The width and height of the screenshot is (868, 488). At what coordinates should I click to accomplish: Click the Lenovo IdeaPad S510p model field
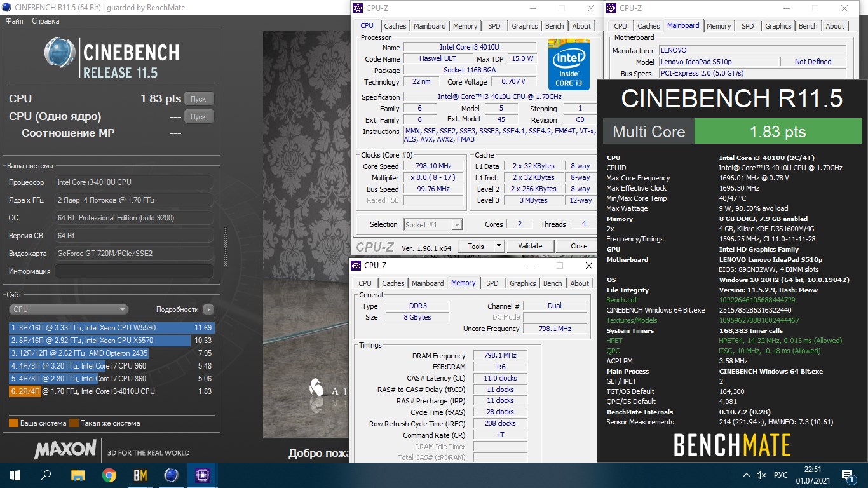coord(719,62)
